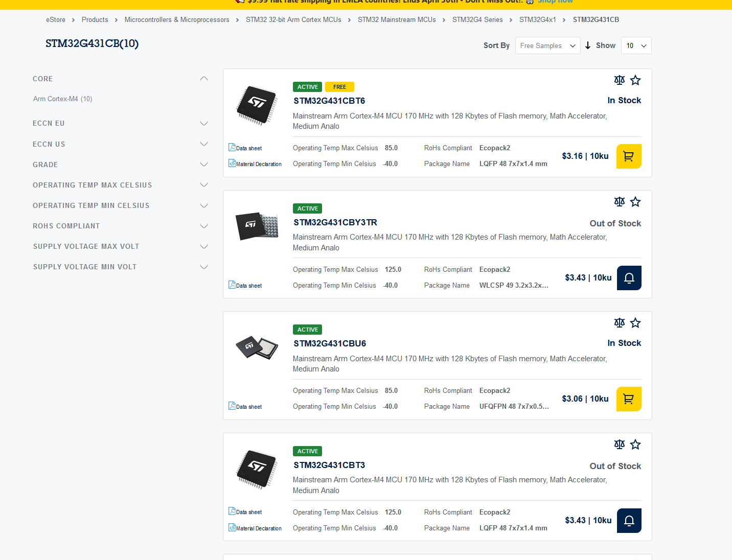Expand Supply Voltage Max Volt filter
Screen dimensions: 732x560
[204, 246]
